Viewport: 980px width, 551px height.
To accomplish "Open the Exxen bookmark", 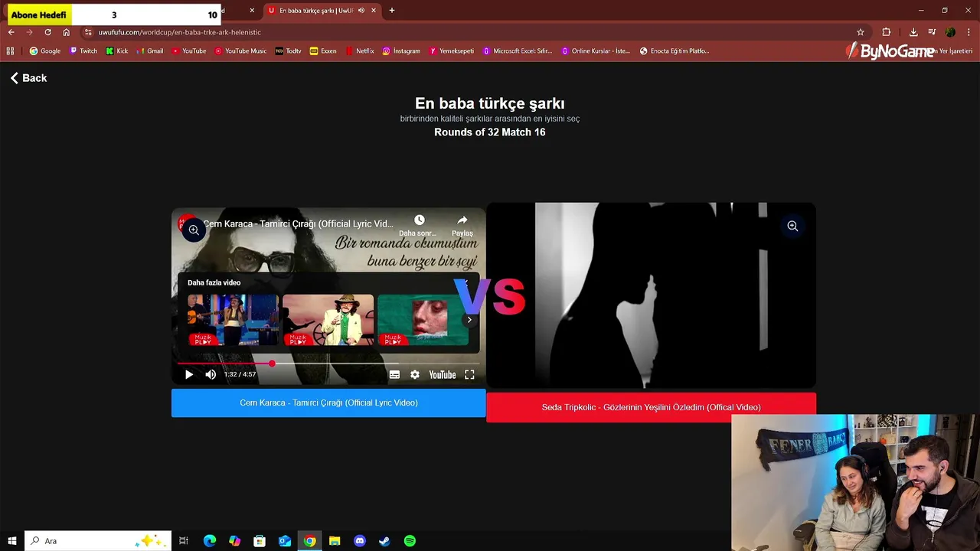I will (323, 51).
